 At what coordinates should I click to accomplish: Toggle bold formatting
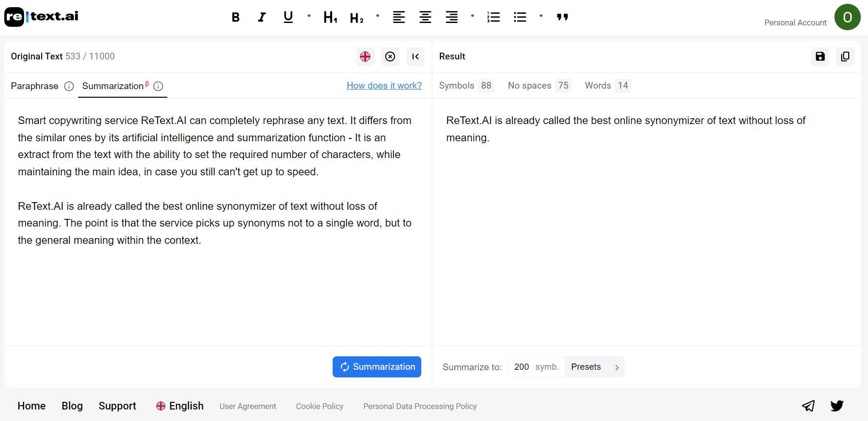pyautogui.click(x=235, y=17)
